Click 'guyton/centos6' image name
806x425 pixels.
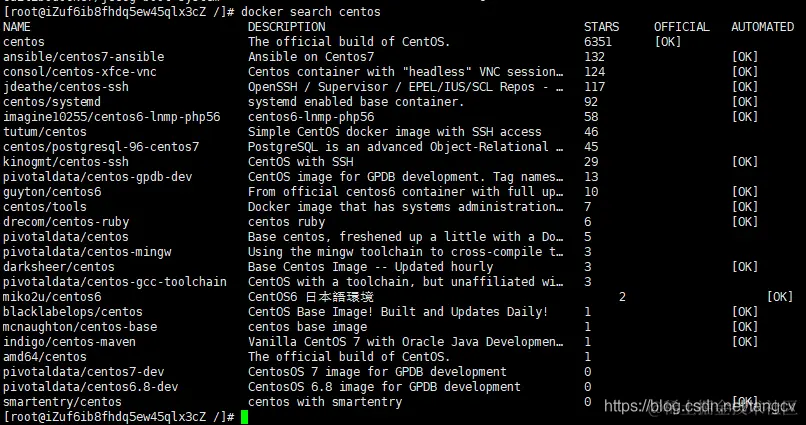click(x=52, y=192)
